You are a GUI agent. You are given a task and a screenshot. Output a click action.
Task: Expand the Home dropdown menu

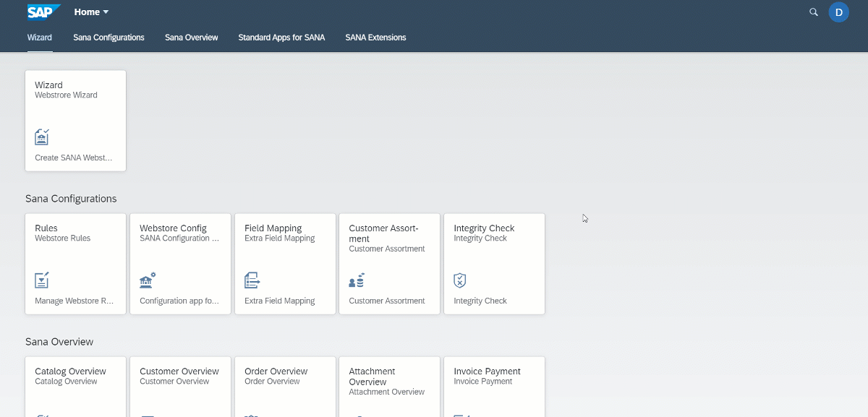(92, 12)
